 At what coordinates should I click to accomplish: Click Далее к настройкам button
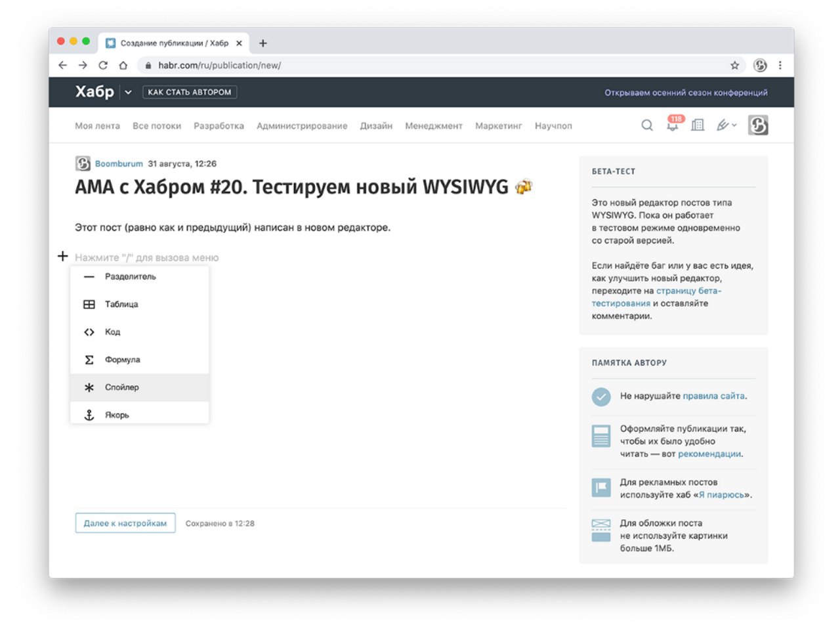[x=125, y=523]
